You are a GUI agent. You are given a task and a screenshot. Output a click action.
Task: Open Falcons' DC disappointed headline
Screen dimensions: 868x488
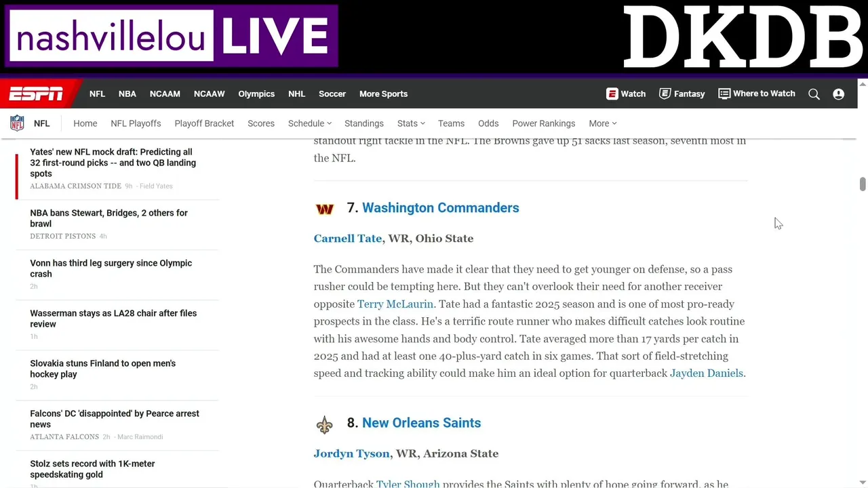click(115, 419)
